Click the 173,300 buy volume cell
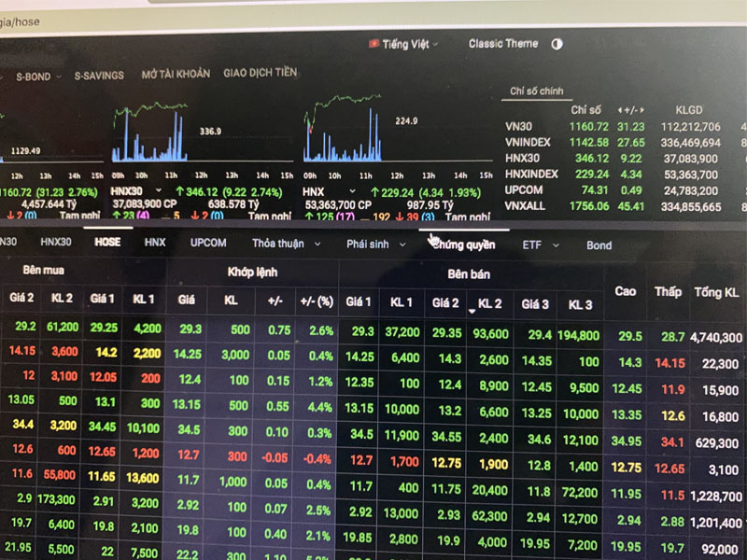Screen dimensions: 747x560 pos(56,499)
